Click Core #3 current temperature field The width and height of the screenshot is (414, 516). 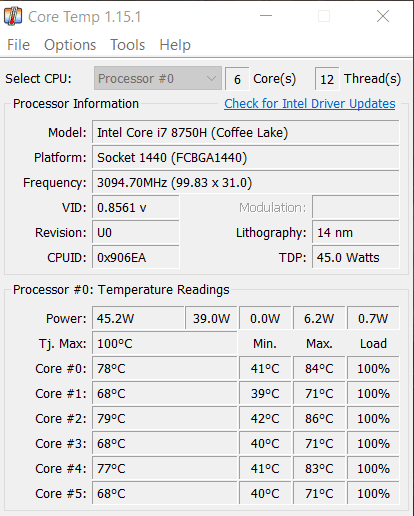pos(165,444)
